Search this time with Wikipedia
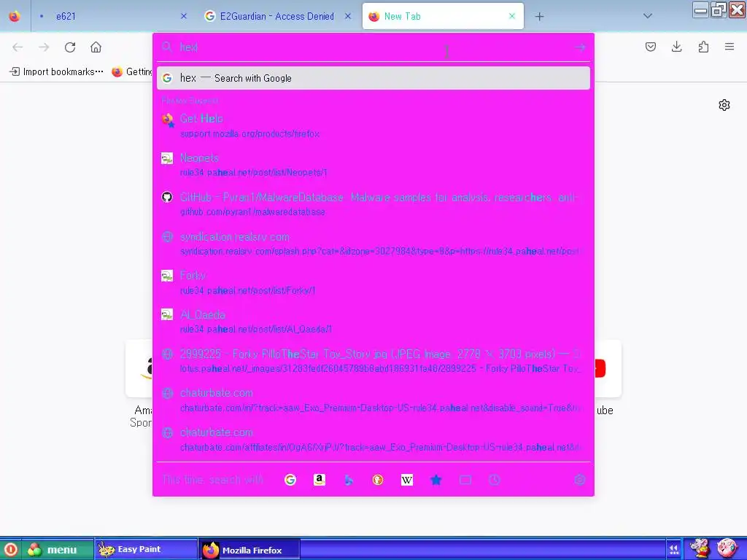This screenshot has height=560, width=747. coord(407,480)
